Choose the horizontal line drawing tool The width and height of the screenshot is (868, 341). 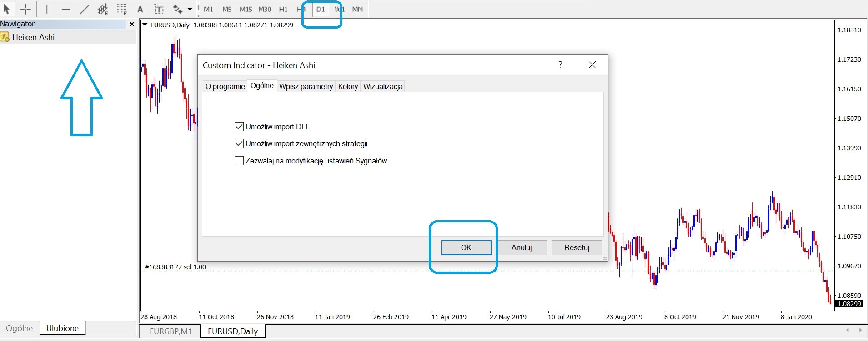click(66, 9)
